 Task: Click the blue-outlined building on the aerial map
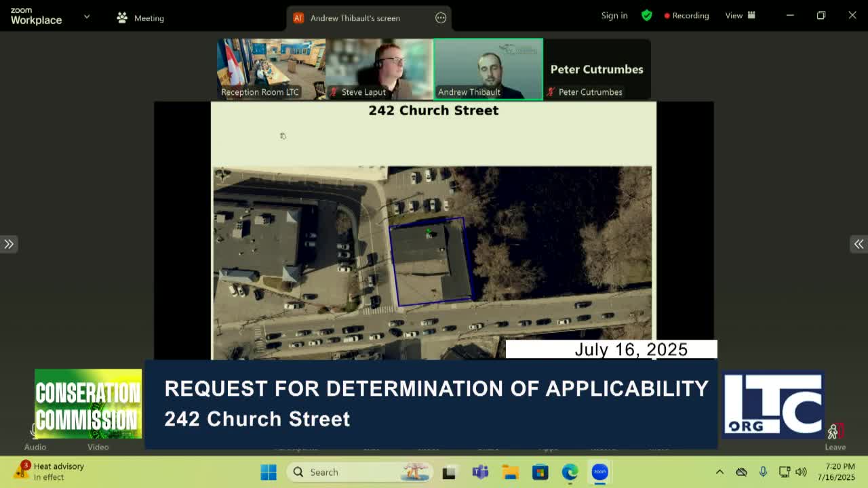pyautogui.click(x=431, y=262)
